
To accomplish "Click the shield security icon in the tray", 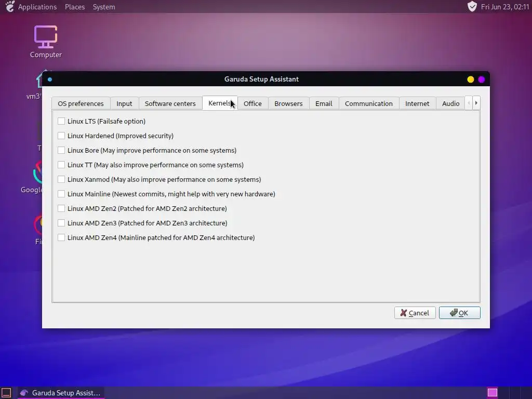I will pos(472,6).
